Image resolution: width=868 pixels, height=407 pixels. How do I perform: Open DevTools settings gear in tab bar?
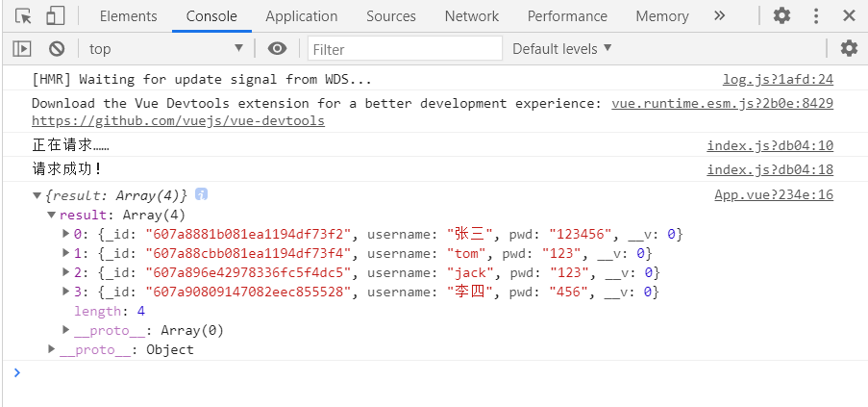click(781, 16)
